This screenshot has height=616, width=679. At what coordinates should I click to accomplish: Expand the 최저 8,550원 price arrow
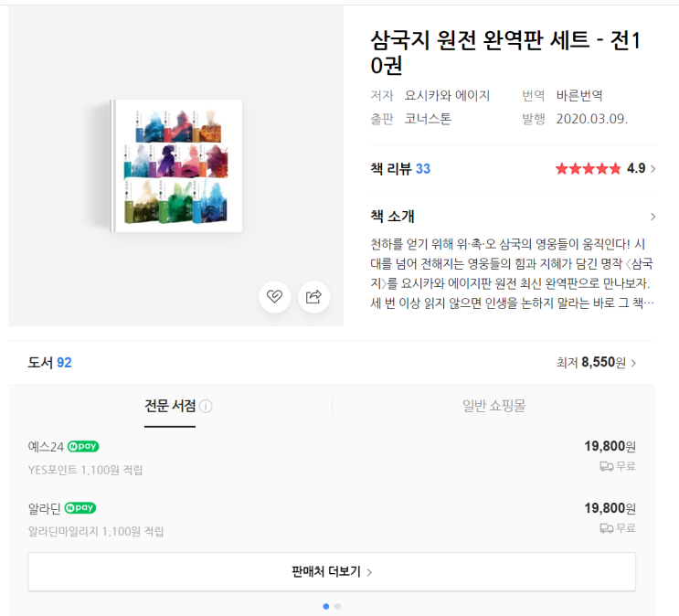tap(634, 363)
